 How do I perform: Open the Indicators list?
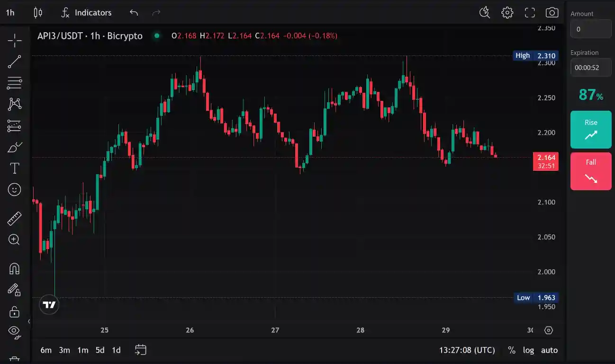(86, 13)
